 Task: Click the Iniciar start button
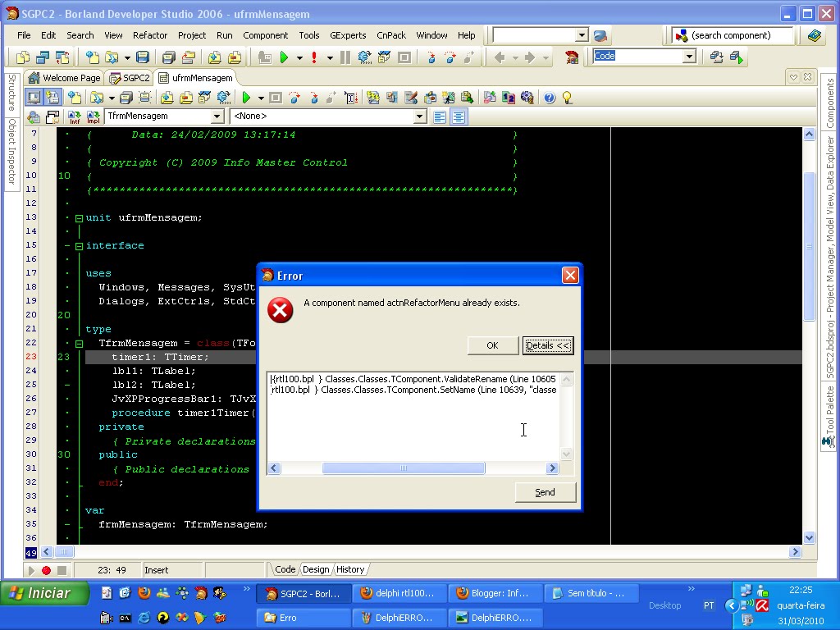(x=44, y=593)
